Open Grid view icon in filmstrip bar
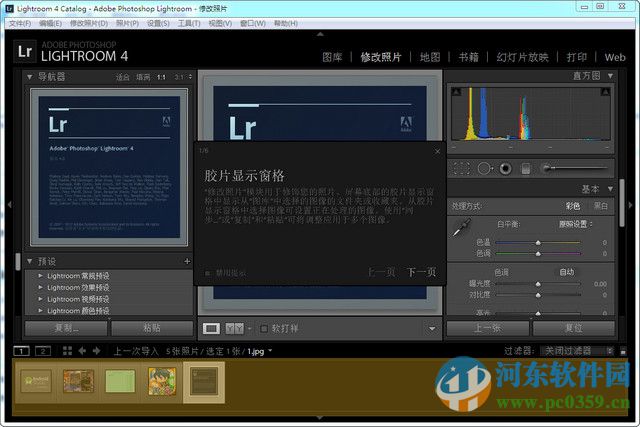Viewport: 640px width, 427px height. point(67,351)
